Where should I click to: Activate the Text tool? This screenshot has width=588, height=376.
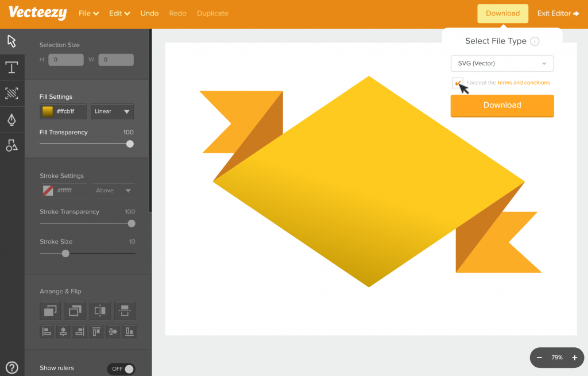(x=11, y=67)
